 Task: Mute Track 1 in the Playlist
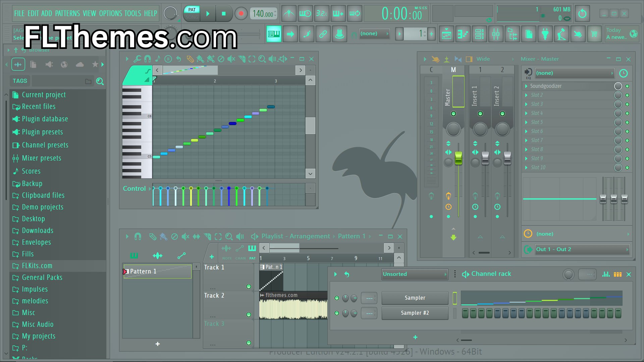click(249, 286)
